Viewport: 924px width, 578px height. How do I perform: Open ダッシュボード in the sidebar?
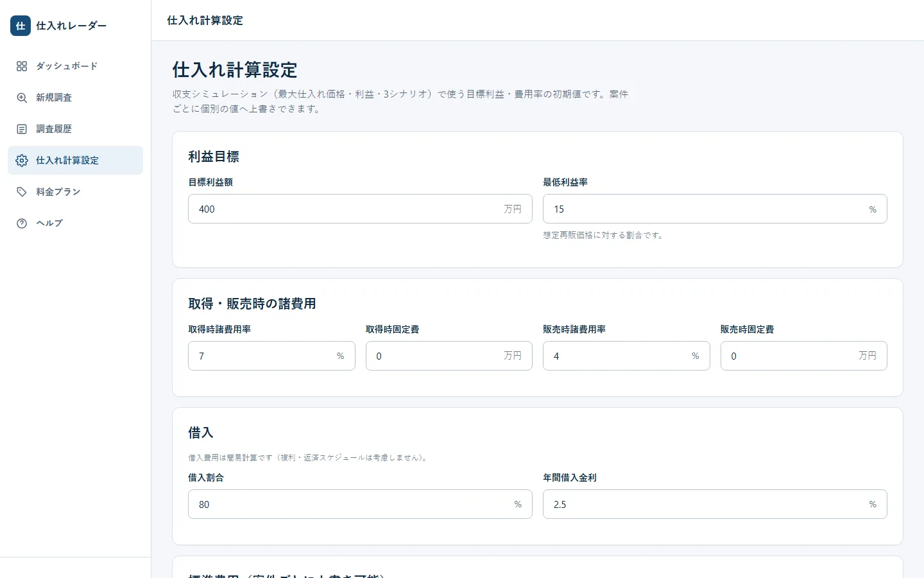point(75,66)
